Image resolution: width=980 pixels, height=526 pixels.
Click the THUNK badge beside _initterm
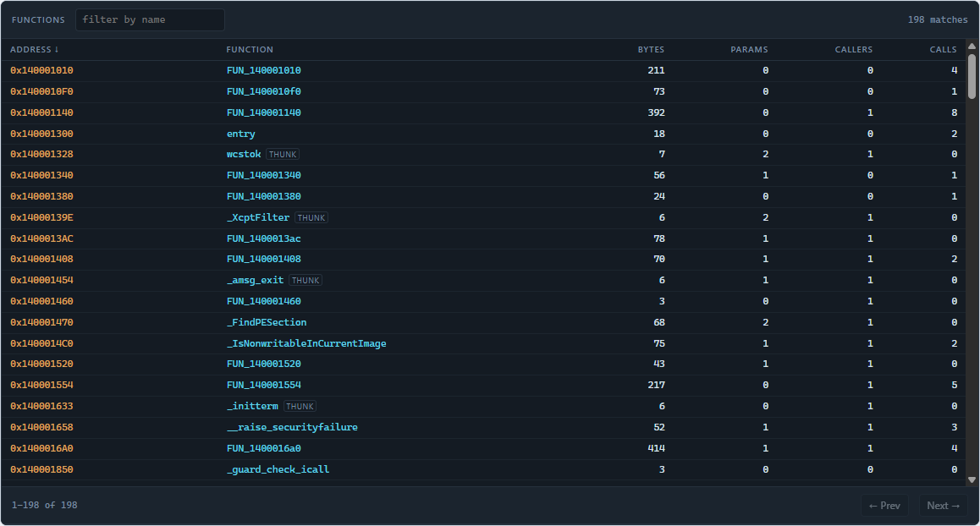pos(300,407)
